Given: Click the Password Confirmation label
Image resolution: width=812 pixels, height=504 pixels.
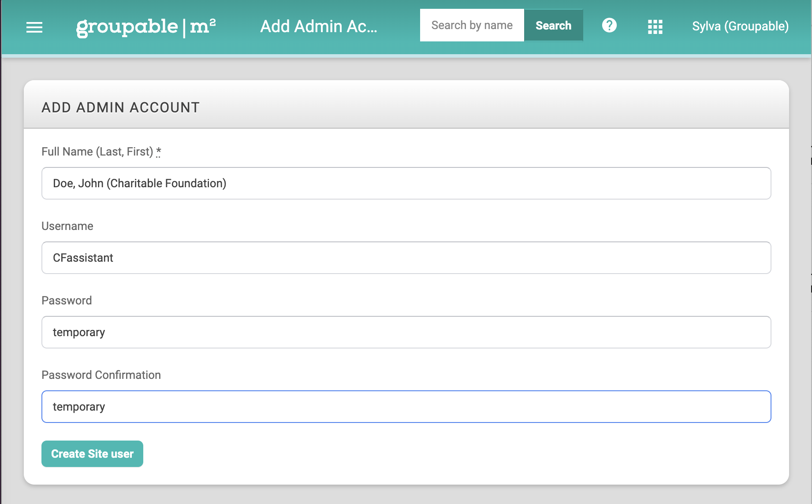Looking at the screenshot, I should pyautogui.click(x=101, y=375).
